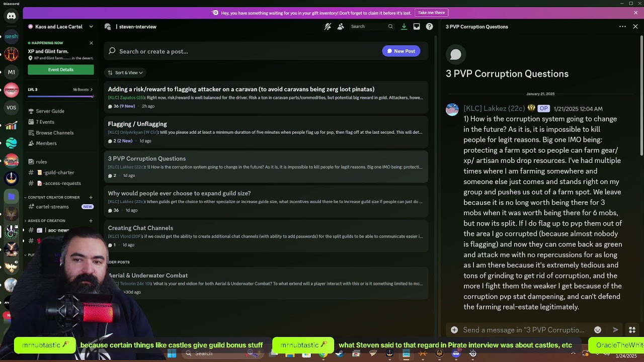The width and height of the screenshot is (644, 362).
Task: Open emoji picker in message box
Action: coord(598,330)
